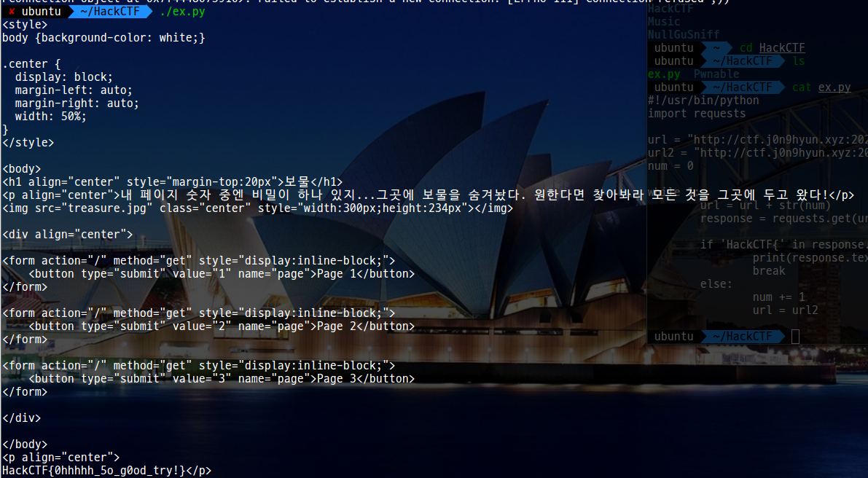
Task: Click the 'url2 =' assignment line
Action: tap(758, 153)
